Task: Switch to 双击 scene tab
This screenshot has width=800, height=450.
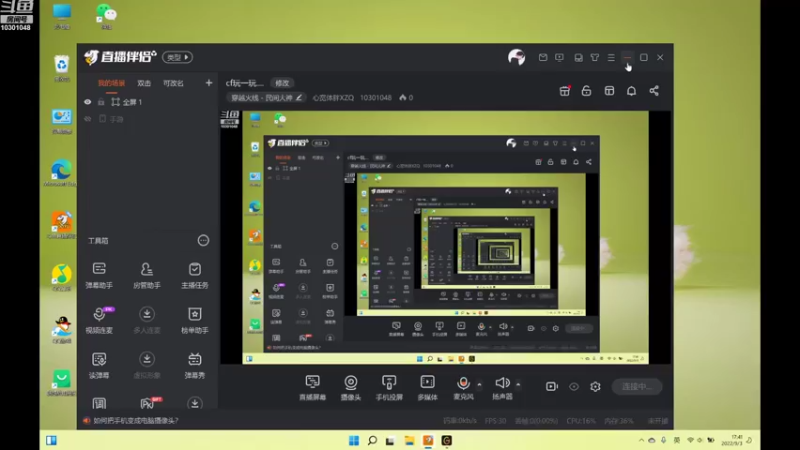Action: (144, 83)
